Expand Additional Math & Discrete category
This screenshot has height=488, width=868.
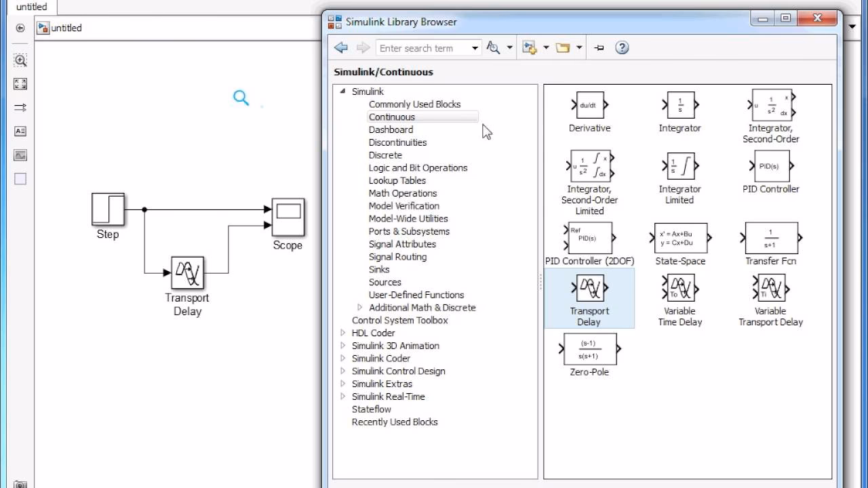[359, 307]
